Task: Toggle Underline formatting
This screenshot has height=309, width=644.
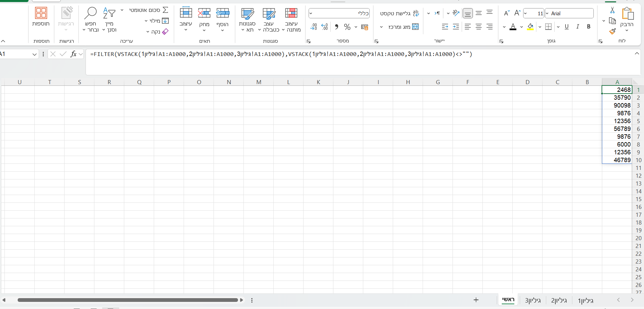Action: [x=567, y=26]
